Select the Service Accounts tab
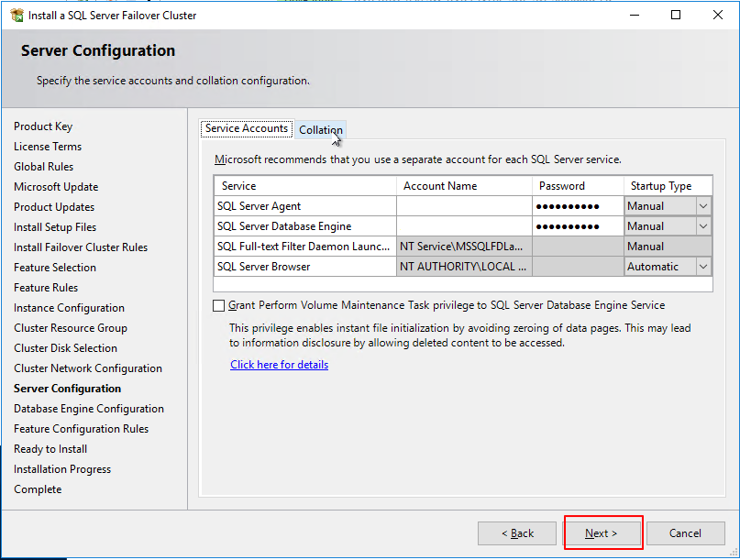Viewport: 740px width, 560px height. (x=247, y=128)
